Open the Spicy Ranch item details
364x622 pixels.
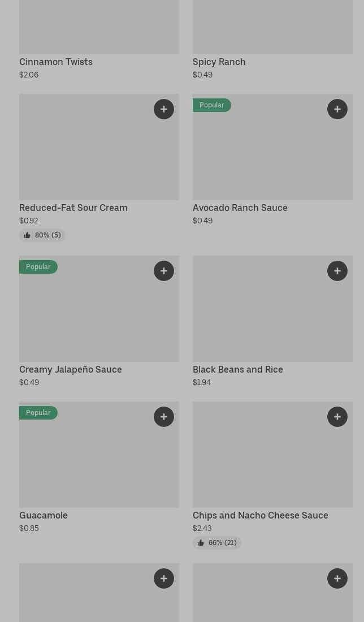(219, 62)
